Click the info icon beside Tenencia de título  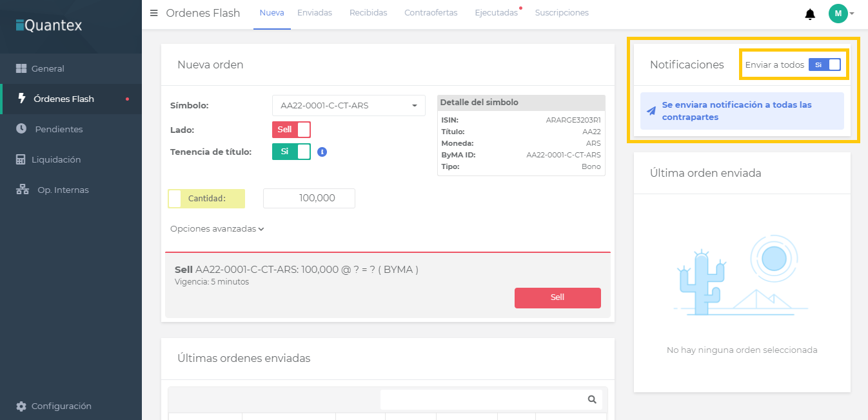click(322, 152)
